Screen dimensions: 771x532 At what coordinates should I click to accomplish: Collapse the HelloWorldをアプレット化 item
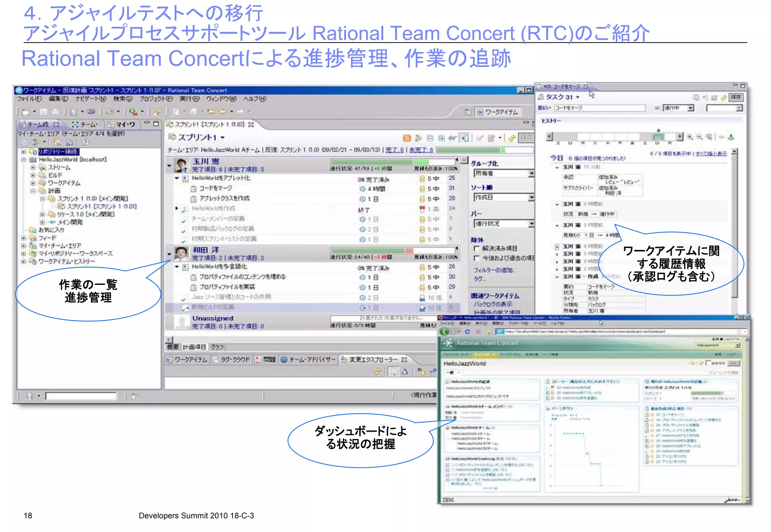[x=176, y=178]
